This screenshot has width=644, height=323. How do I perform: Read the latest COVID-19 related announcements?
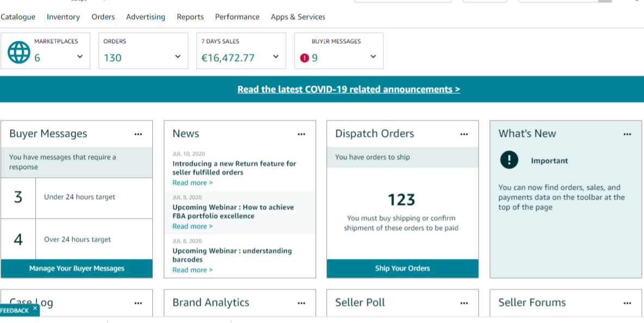tap(349, 89)
